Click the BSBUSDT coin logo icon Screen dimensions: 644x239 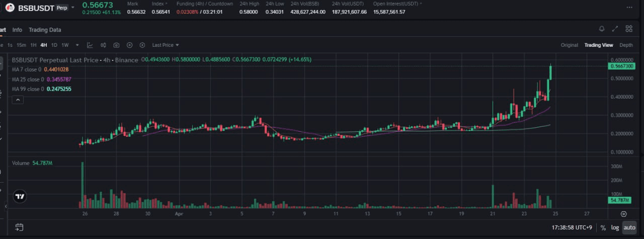click(x=9, y=8)
